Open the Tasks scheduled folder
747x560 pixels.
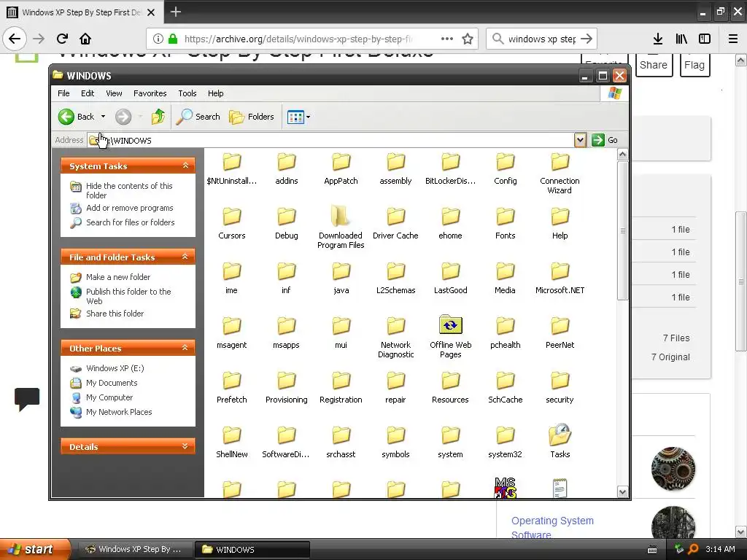point(560,441)
